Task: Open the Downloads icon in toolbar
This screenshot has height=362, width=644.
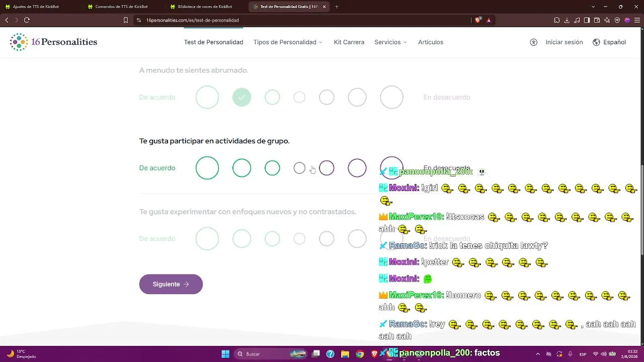Action: 567,20
